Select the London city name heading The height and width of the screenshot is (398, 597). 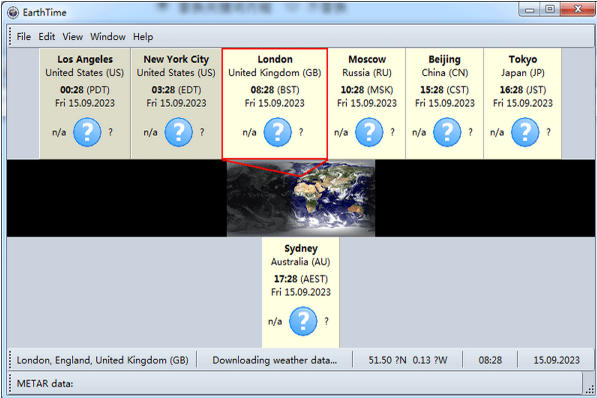[x=275, y=59]
